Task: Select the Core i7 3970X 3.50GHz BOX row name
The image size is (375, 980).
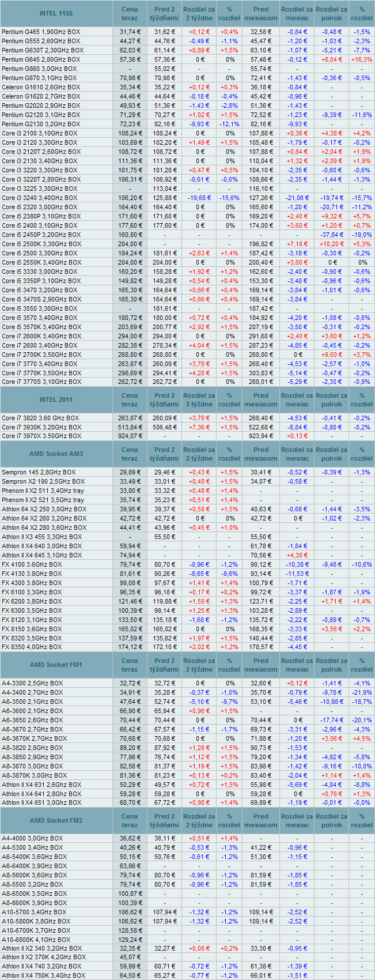Action: click(x=41, y=436)
